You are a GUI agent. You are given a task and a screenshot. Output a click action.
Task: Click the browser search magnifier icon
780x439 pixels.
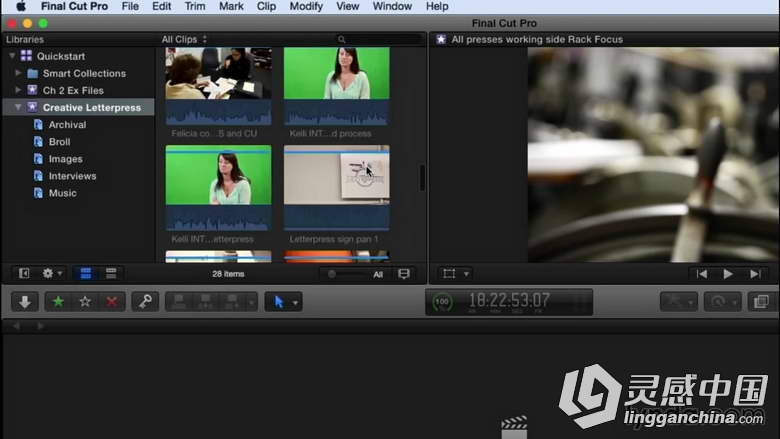[341, 39]
